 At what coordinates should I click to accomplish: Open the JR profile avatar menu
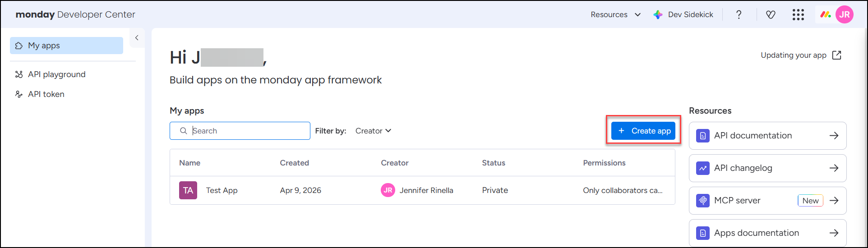click(x=845, y=14)
